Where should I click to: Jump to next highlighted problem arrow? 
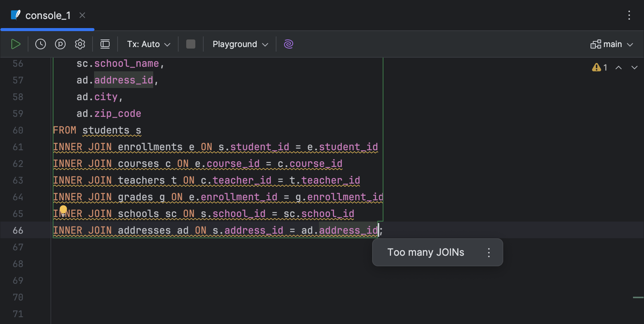pyautogui.click(x=635, y=68)
